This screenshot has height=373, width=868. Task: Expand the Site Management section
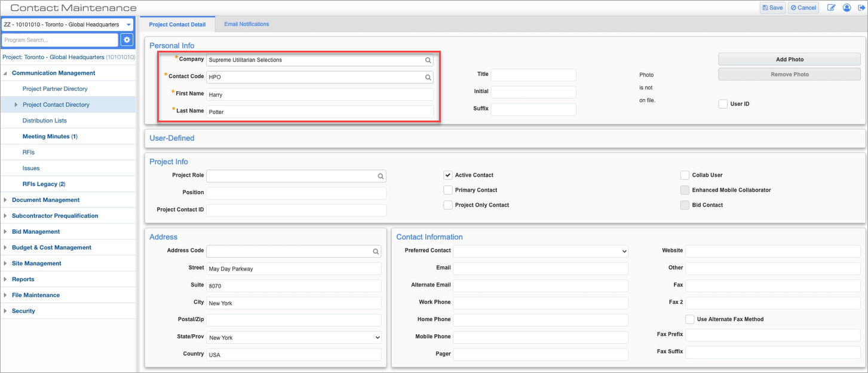pyautogui.click(x=6, y=263)
